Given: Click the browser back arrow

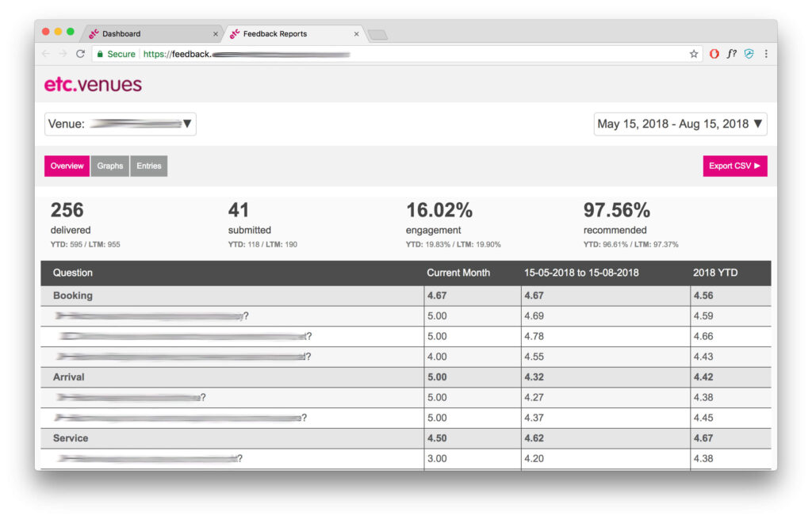Looking at the screenshot, I should coord(46,54).
